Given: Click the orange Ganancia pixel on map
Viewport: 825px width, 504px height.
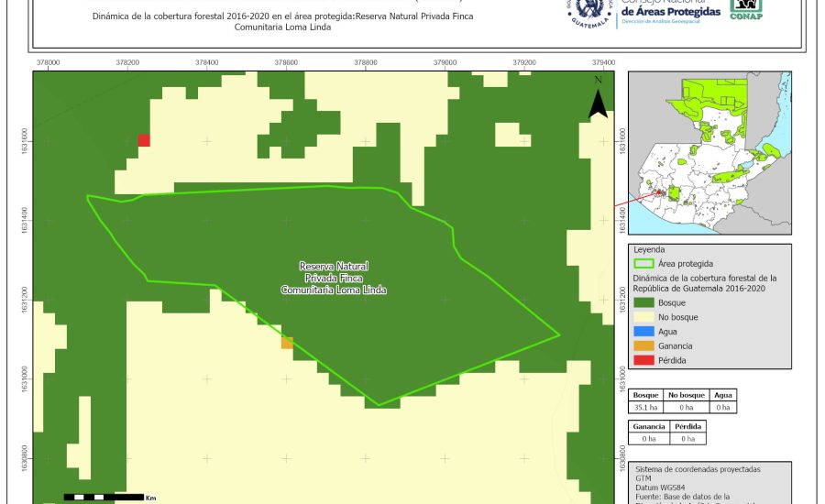Looking at the screenshot, I should [x=287, y=344].
